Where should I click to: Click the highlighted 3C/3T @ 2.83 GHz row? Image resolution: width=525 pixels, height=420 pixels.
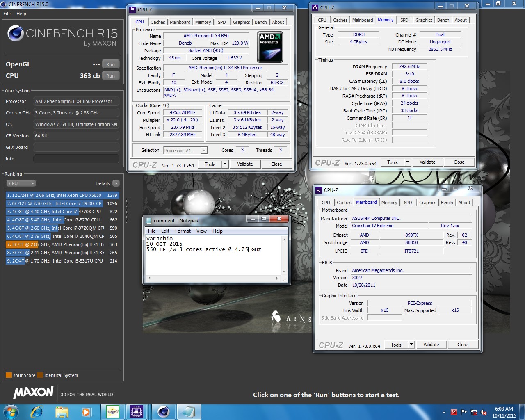click(x=62, y=244)
